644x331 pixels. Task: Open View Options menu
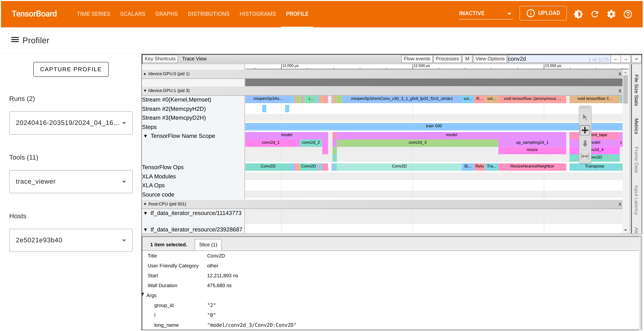coord(490,59)
